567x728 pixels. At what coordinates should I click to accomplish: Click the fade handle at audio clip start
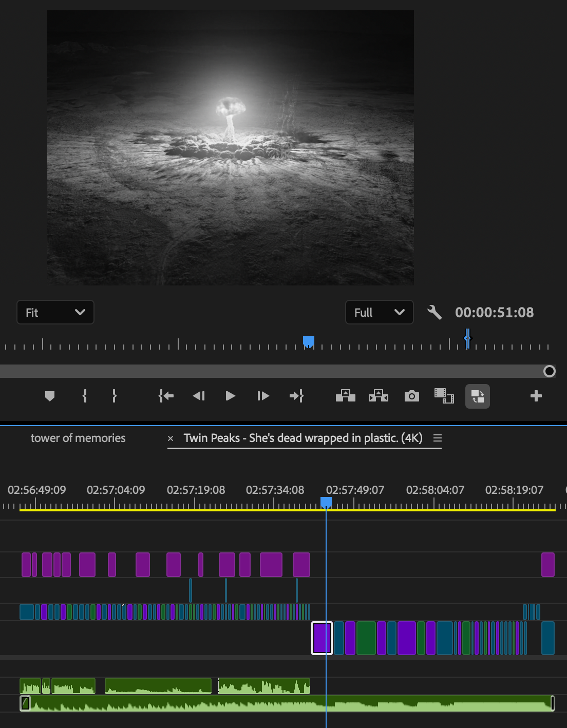[x=25, y=703]
